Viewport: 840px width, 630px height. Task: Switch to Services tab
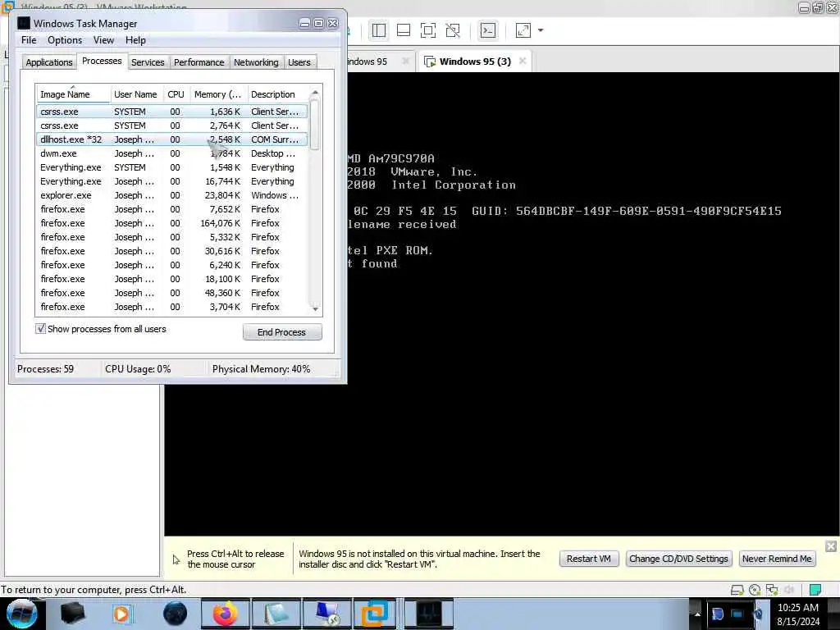[x=148, y=62]
